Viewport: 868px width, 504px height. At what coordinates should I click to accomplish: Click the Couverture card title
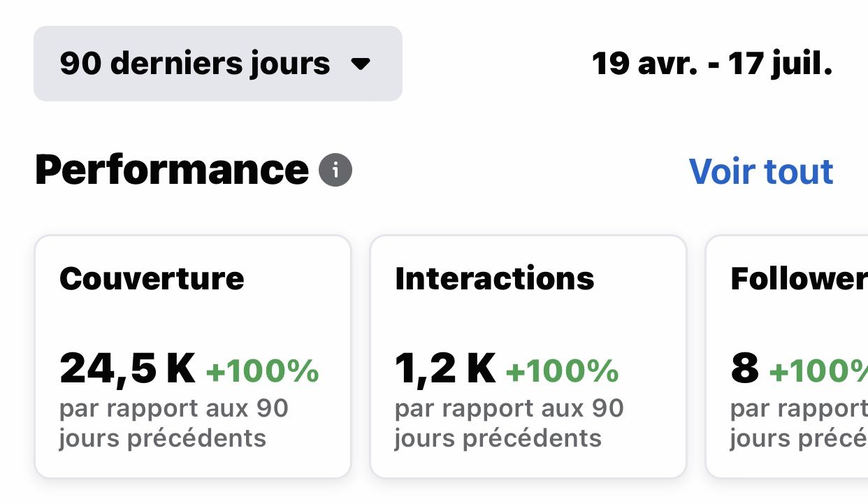coord(152,278)
